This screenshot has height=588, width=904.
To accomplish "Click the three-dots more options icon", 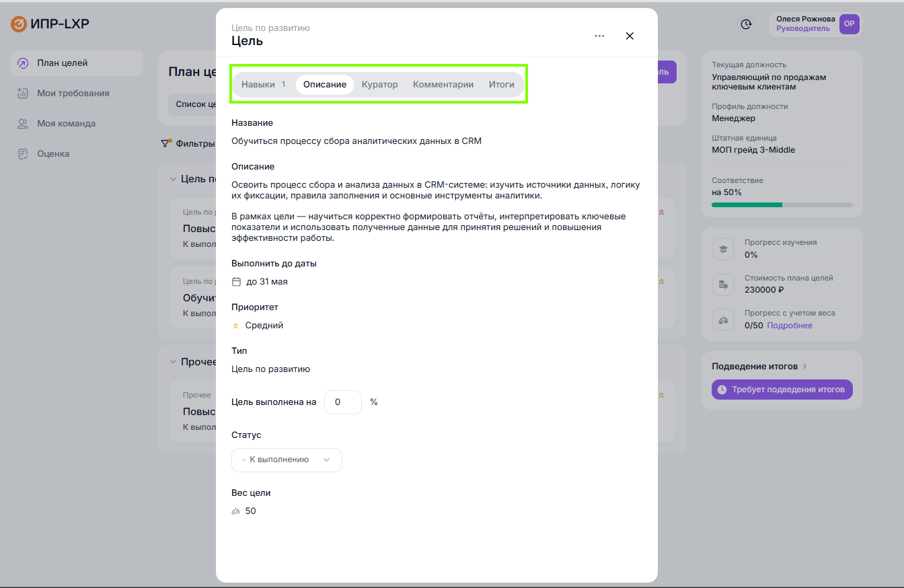I will tap(599, 36).
